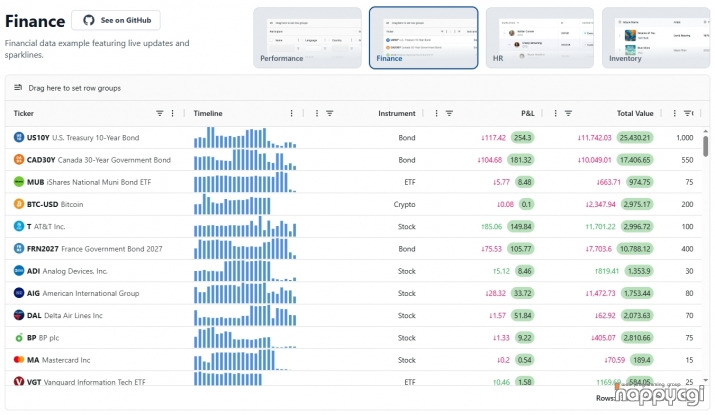
Task: Sort by the Instrument column header
Action: point(397,113)
